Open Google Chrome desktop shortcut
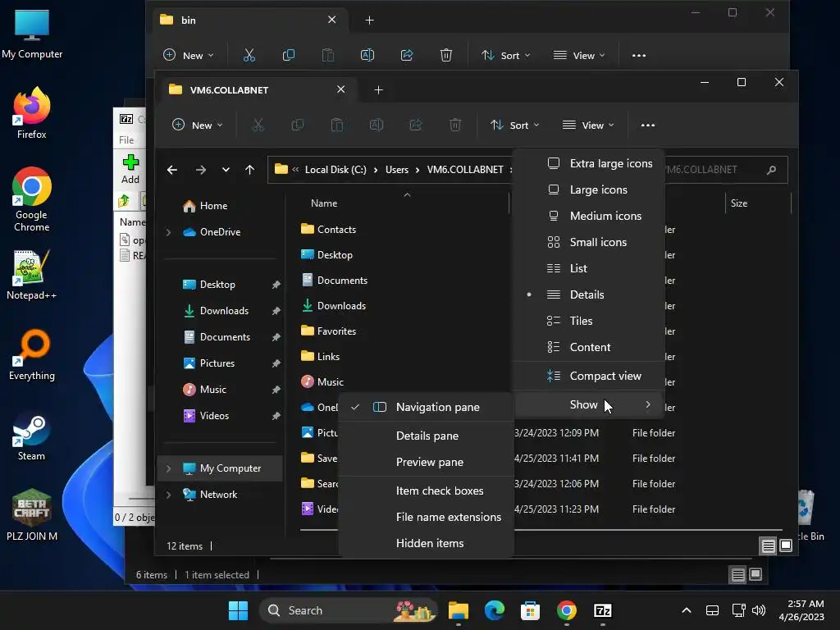This screenshot has width=840, height=630. 32,199
